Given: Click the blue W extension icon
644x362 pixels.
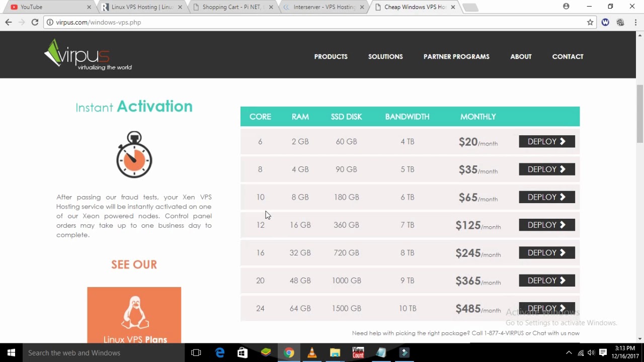Looking at the screenshot, I should click(x=605, y=22).
